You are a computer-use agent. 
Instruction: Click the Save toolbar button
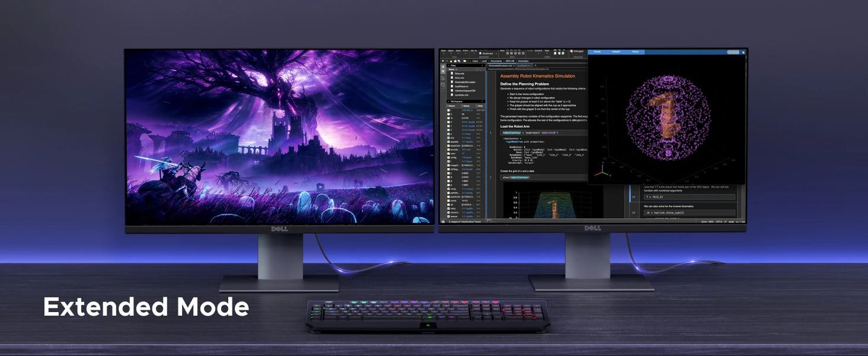point(458,52)
